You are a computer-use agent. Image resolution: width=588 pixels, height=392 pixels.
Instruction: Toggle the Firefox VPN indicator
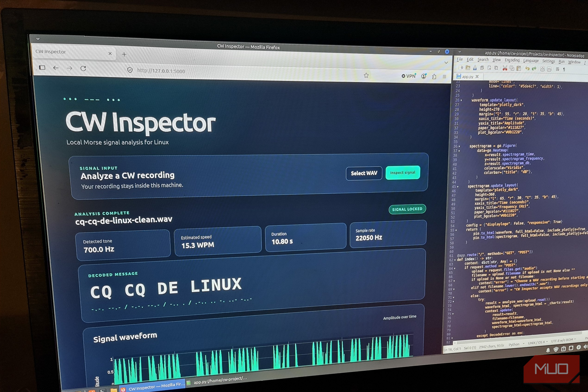409,76
